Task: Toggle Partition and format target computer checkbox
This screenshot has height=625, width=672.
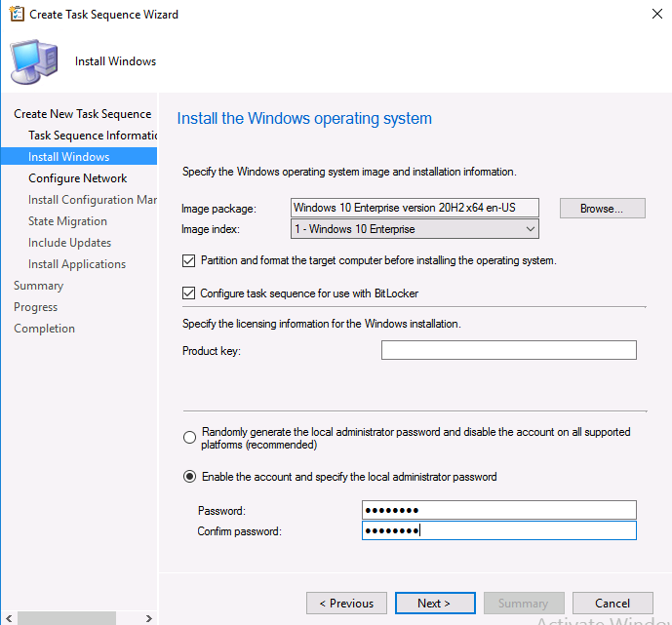Action: coord(188,260)
